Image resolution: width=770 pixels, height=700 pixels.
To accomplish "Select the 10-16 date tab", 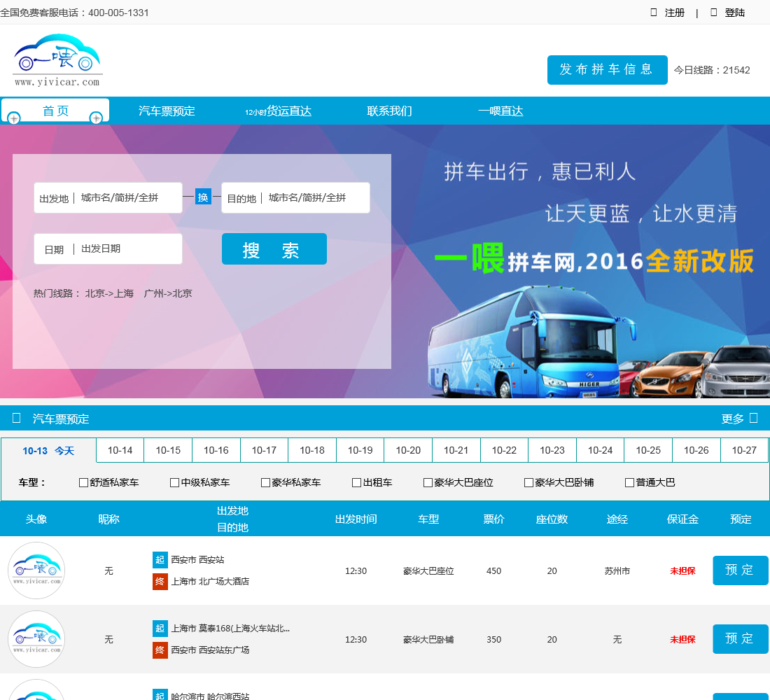I will pyautogui.click(x=216, y=450).
